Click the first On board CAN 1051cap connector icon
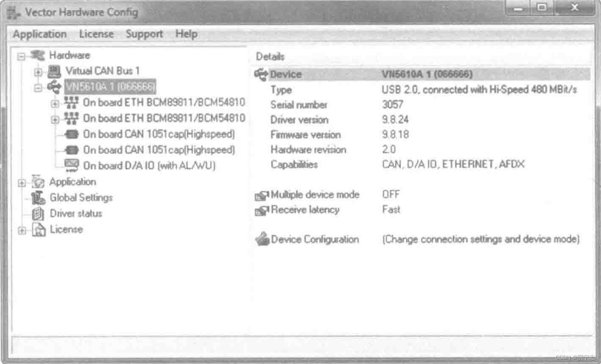This screenshot has width=601, height=364. (x=71, y=134)
